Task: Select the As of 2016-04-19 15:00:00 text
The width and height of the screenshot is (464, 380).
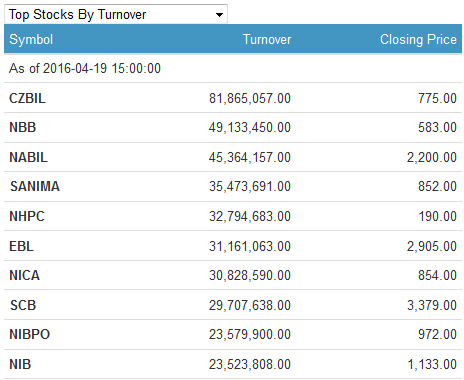Action: tap(85, 68)
